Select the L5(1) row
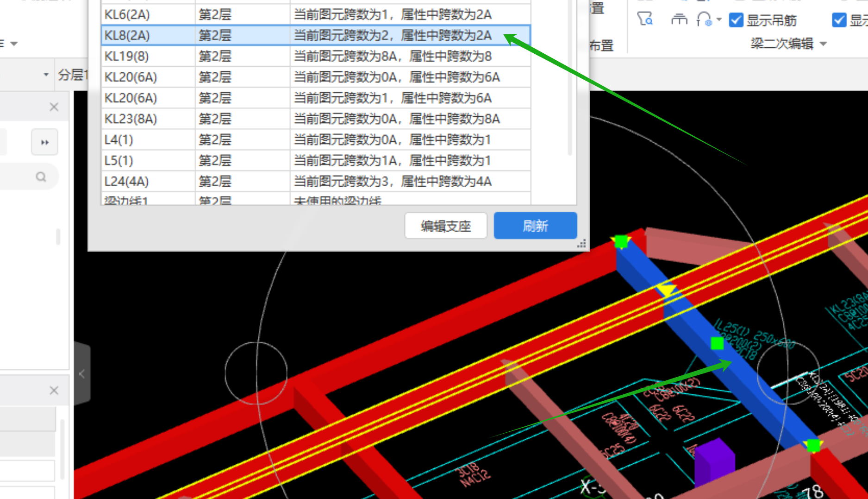Image resolution: width=868 pixels, height=499 pixels. (316, 160)
